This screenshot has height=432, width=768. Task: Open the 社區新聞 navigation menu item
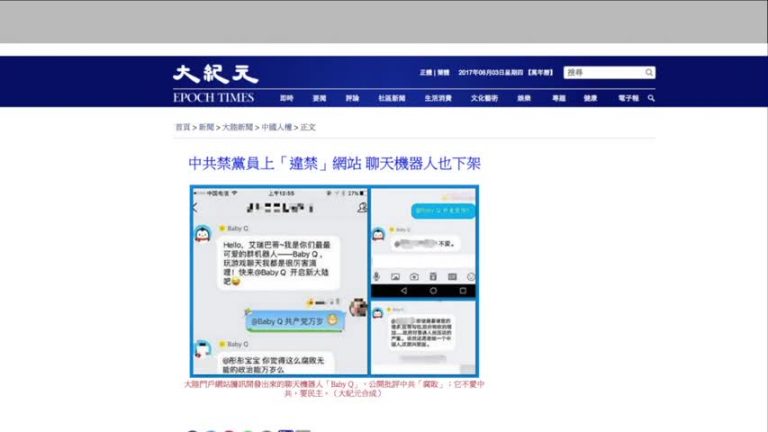pos(392,98)
